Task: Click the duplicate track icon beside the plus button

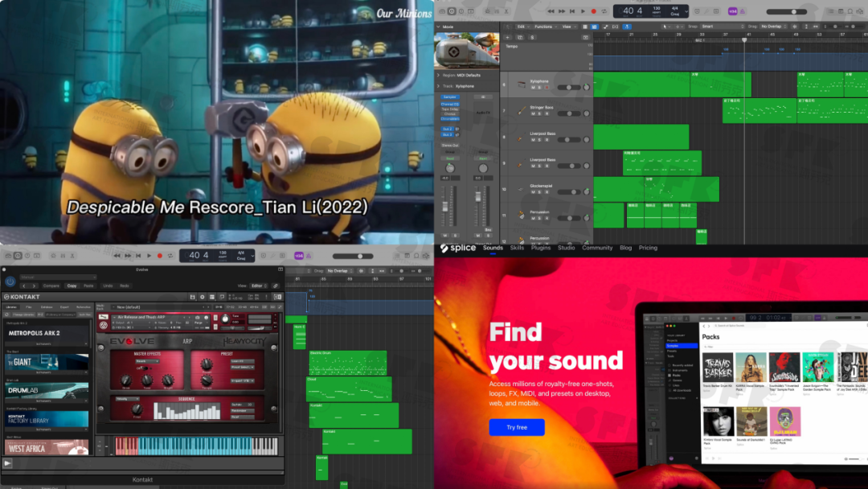Action: (x=520, y=37)
